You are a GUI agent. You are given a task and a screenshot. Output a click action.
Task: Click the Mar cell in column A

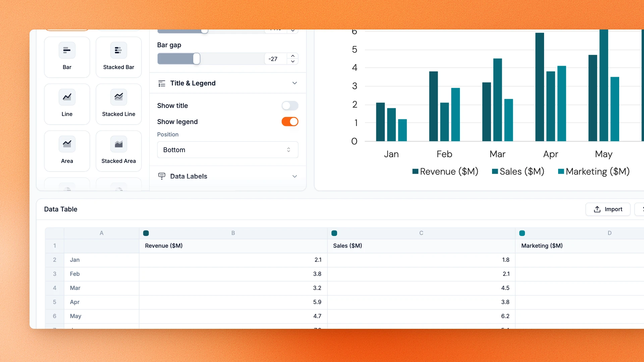(102, 288)
